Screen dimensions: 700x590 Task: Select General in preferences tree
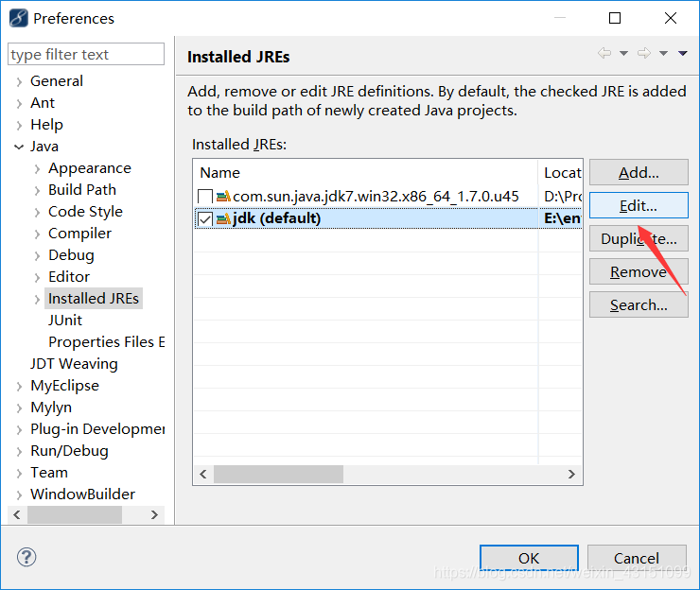coord(56,81)
